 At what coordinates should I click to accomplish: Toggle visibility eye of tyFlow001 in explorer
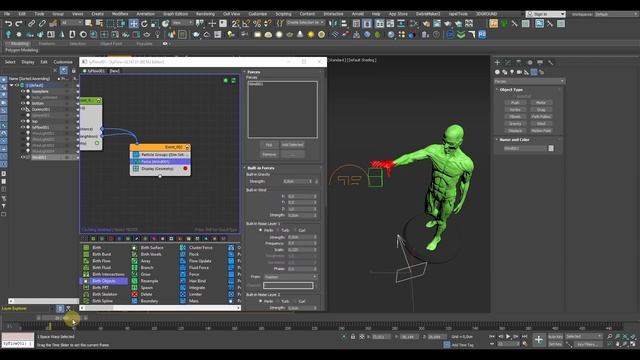(23, 127)
